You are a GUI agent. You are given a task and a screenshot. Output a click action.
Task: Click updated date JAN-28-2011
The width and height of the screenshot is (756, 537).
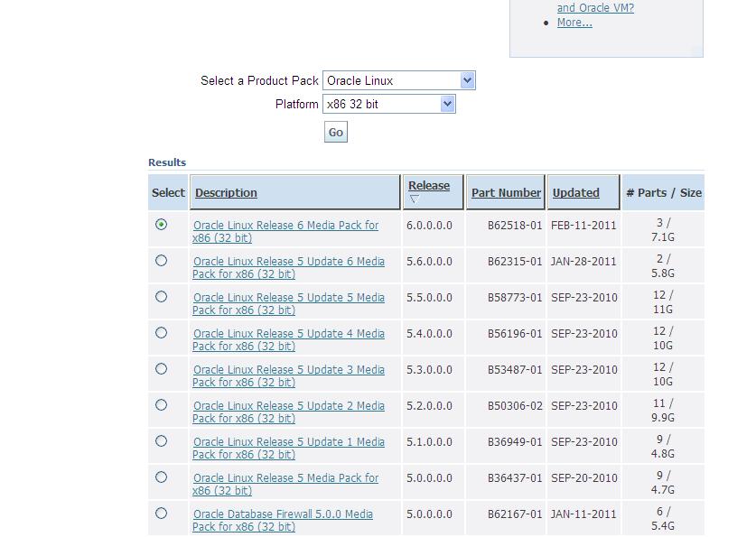click(x=583, y=262)
